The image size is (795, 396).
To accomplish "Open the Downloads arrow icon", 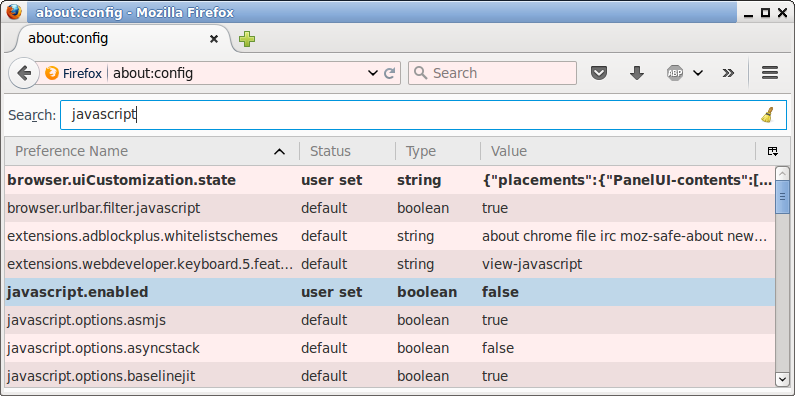I will point(637,73).
